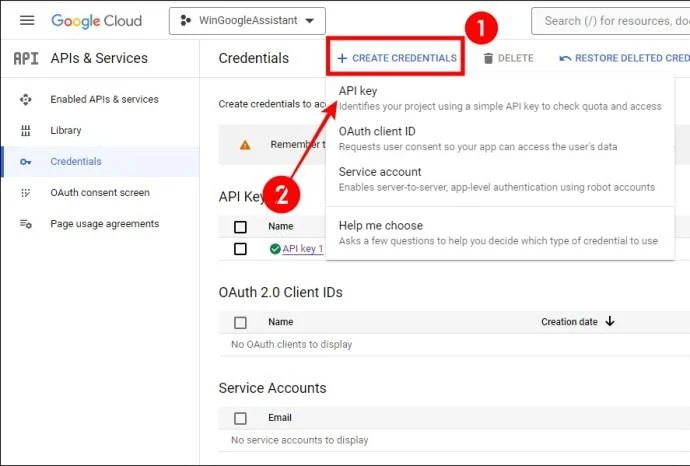Sort by Creation date column
Viewport: 690px width, 466px height.
(569, 322)
